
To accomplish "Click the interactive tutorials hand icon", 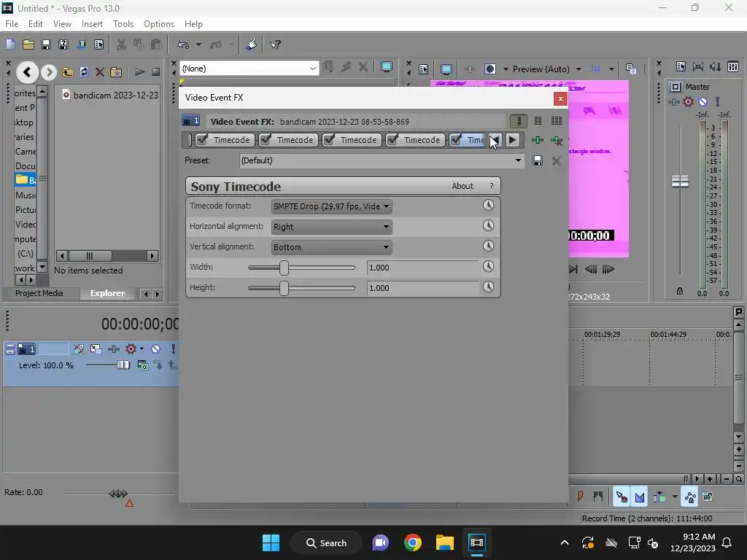I will pos(251,44).
